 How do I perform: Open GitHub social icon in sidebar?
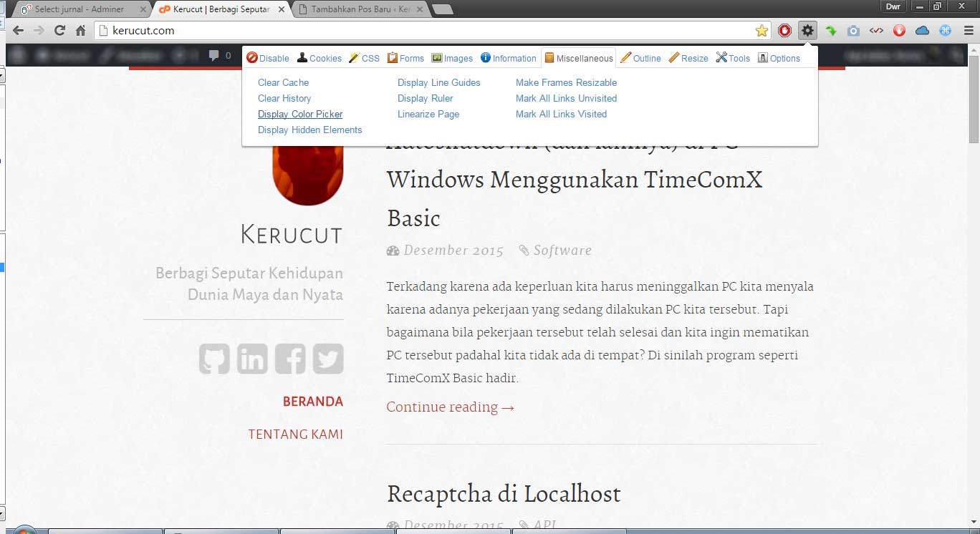coord(214,359)
